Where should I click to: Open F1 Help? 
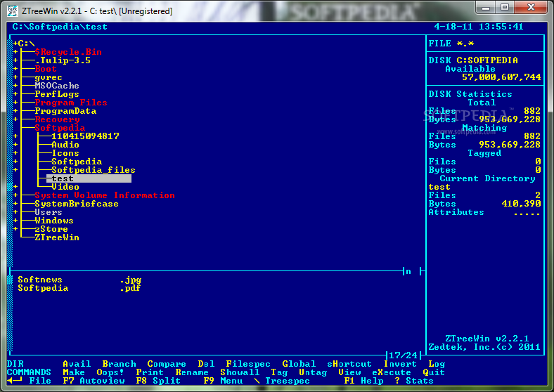point(364,381)
